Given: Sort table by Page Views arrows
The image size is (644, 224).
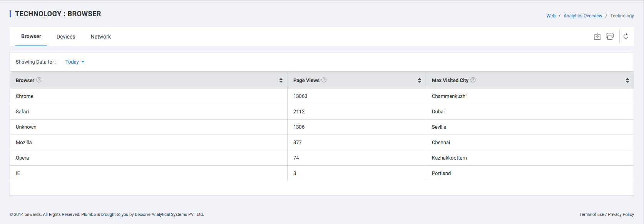Looking at the screenshot, I should (420, 80).
